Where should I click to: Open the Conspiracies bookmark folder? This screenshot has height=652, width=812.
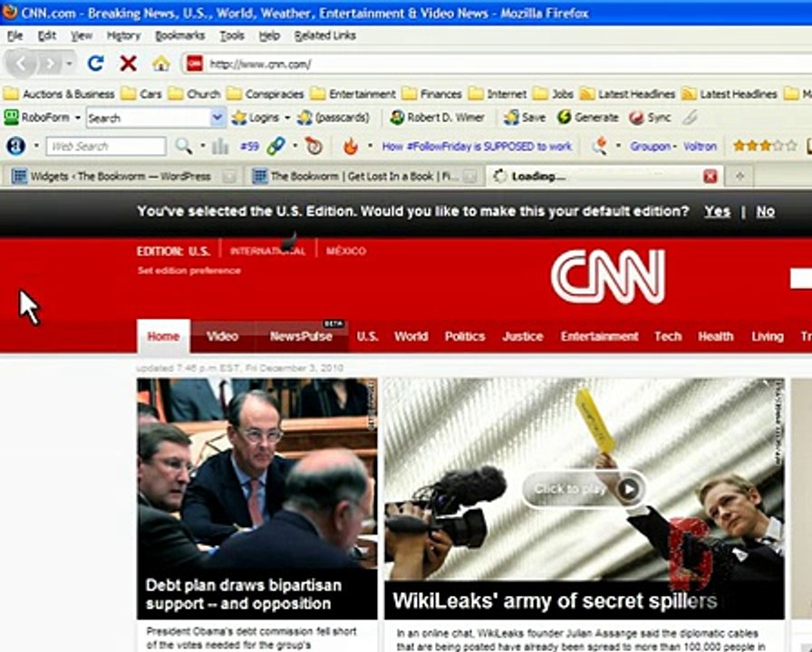coord(266,94)
